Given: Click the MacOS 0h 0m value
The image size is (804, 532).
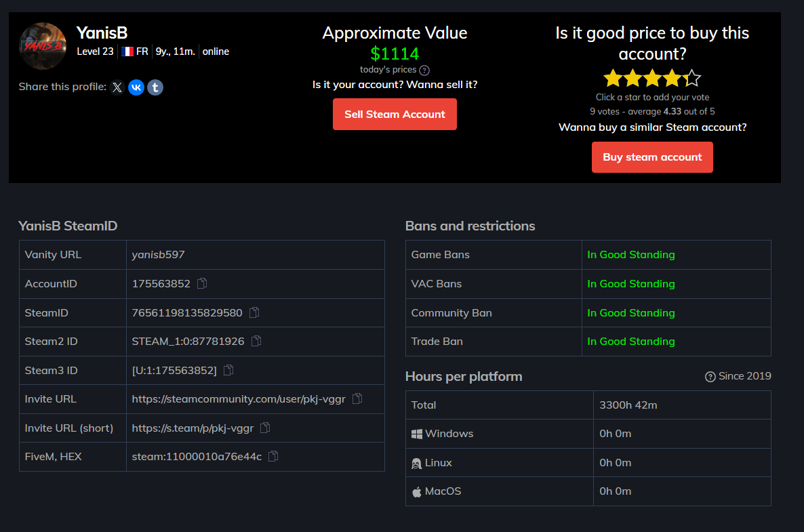Looking at the screenshot, I should pyautogui.click(x=616, y=491).
